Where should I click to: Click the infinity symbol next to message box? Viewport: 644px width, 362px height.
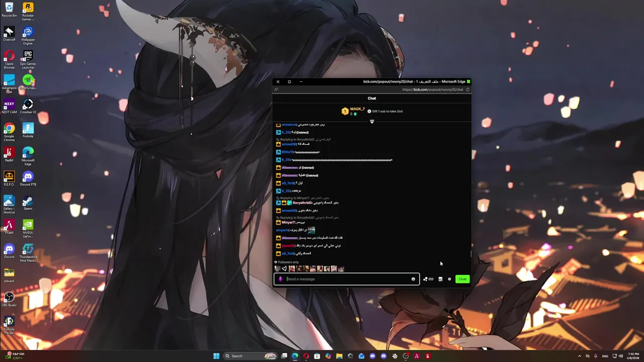click(431, 279)
